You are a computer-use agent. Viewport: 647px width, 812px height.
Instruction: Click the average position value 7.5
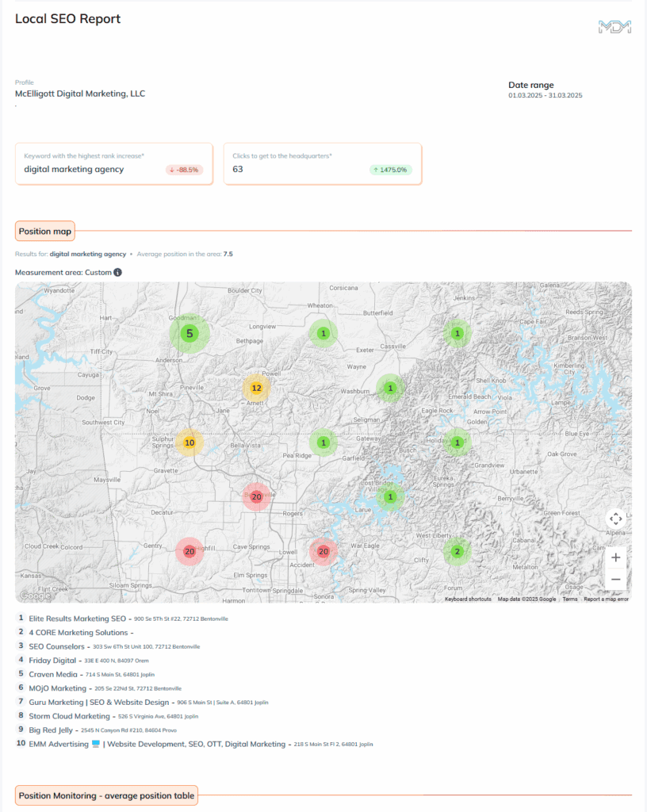click(x=228, y=255)
